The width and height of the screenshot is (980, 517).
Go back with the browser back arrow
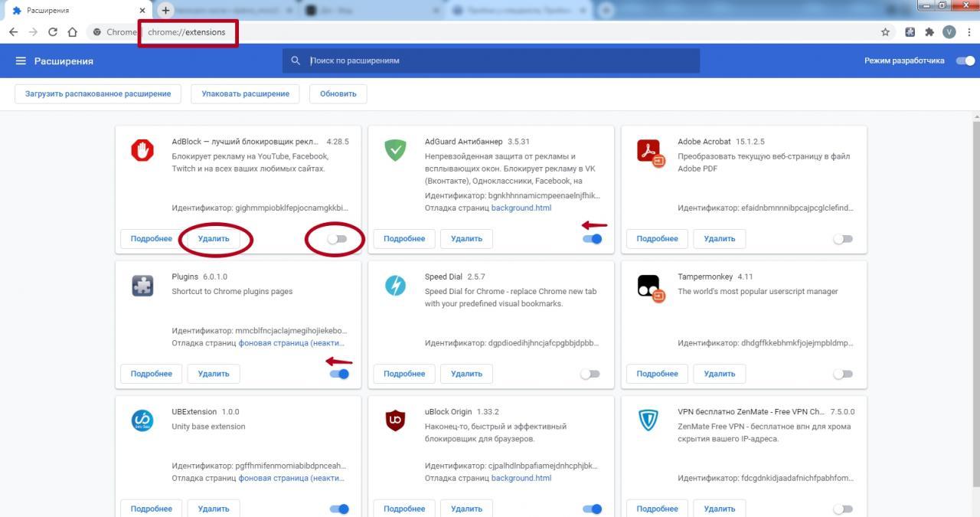click(13, 32)
